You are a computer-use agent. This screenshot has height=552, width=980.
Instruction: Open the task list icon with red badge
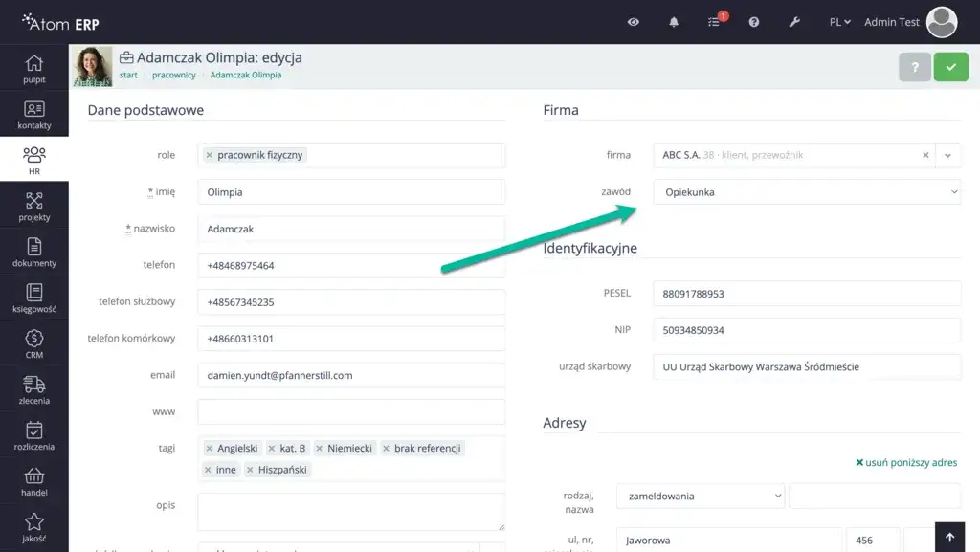(x=714, y=22)
